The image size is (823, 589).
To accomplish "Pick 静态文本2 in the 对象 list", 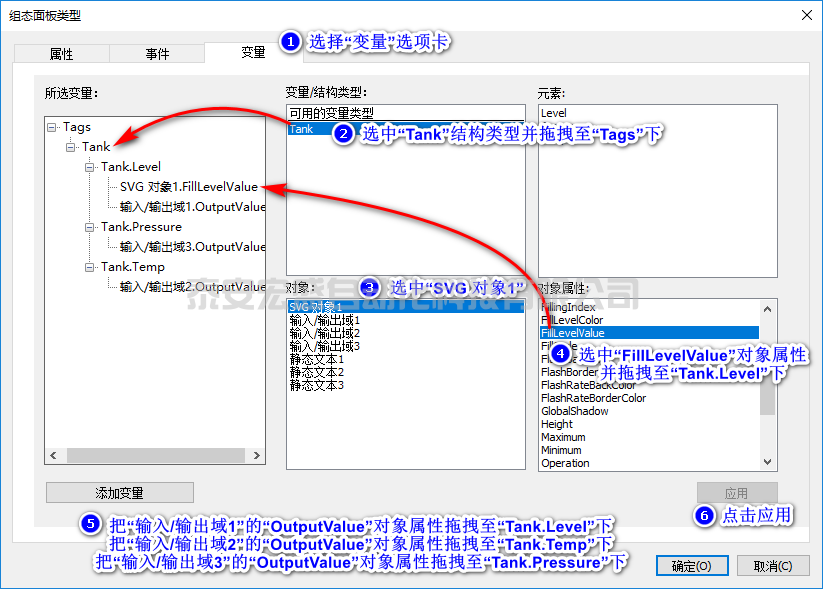I will [x=316, y=372].
